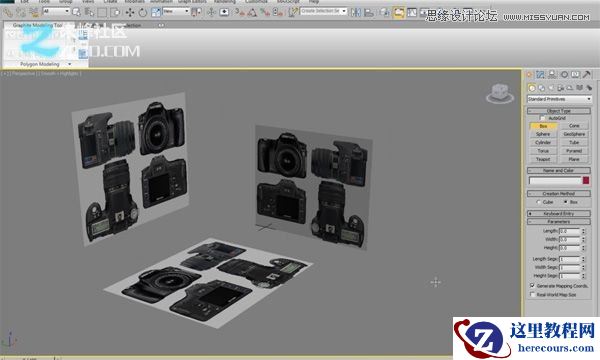Activate the Select and Scale tool
Viewport: 600px width, 360px height.
tap(156, 12)
